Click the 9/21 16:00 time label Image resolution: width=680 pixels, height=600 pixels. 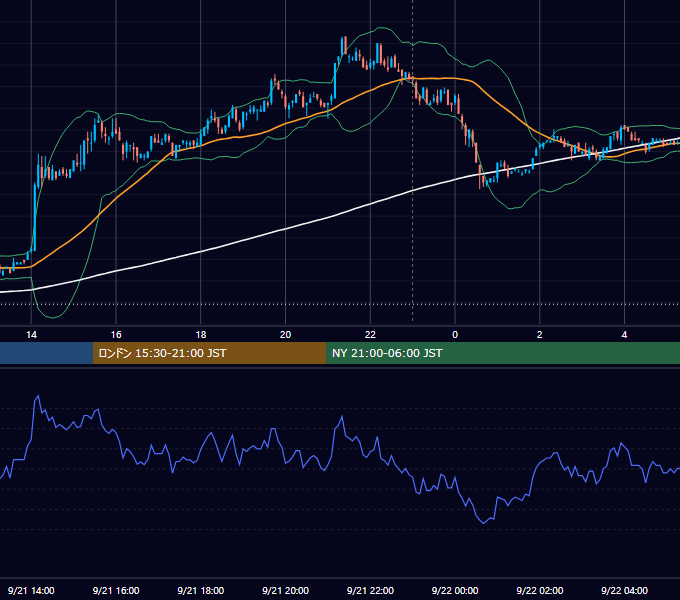(x=116, y=590)
